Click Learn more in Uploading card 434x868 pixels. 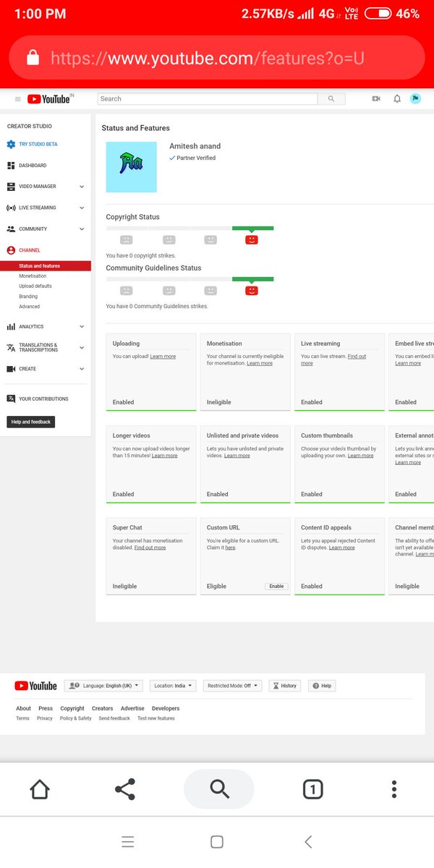coord(163,357)
